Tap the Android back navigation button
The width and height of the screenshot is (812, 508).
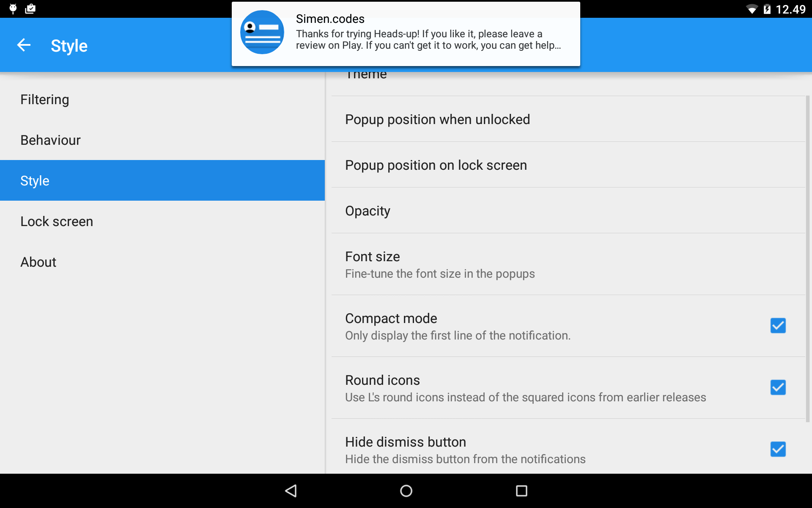(291, 491)
